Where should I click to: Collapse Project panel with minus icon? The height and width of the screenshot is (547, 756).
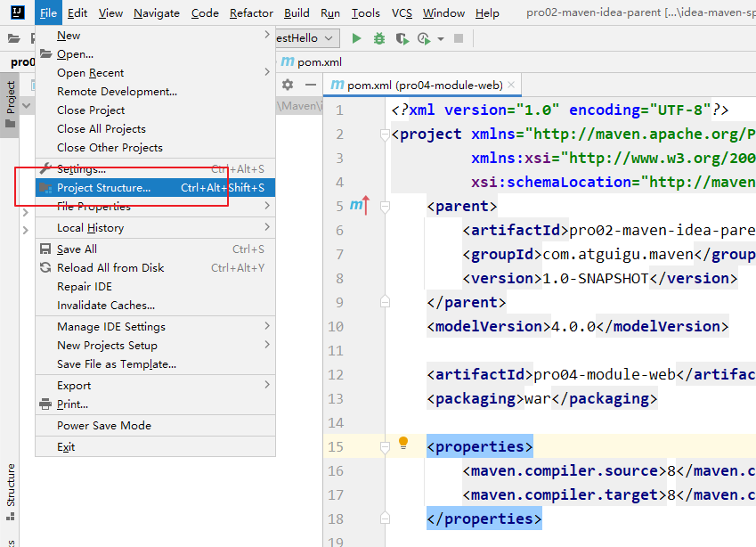coord(311,85)
